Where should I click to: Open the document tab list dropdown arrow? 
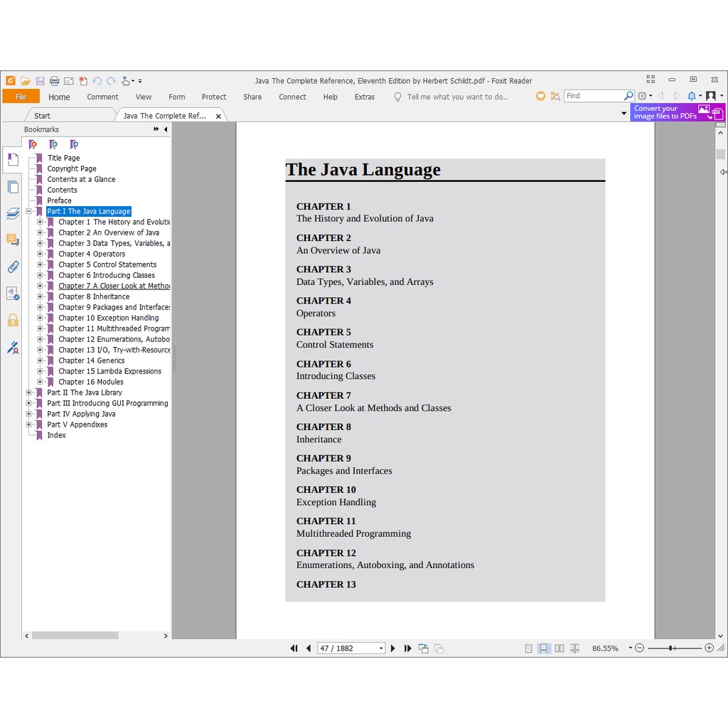[x=624, y=113]
